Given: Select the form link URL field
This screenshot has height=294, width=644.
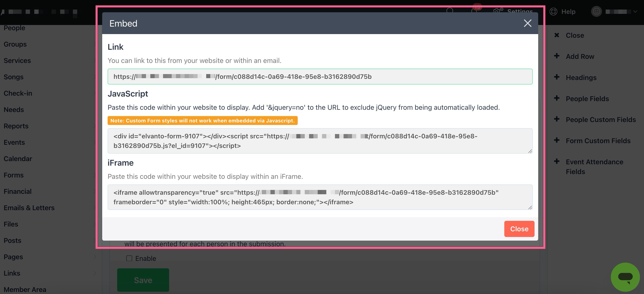Looking at the screenshot, I should (320, 77).
